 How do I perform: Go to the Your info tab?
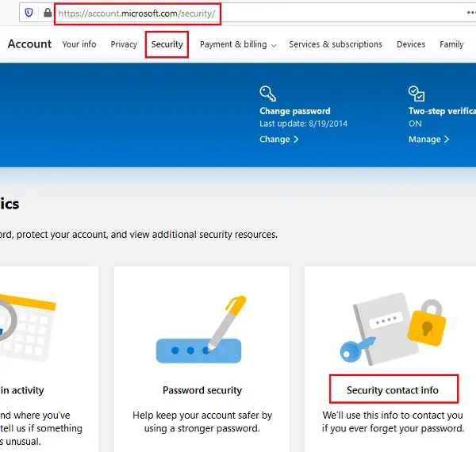tap(79, 44)
